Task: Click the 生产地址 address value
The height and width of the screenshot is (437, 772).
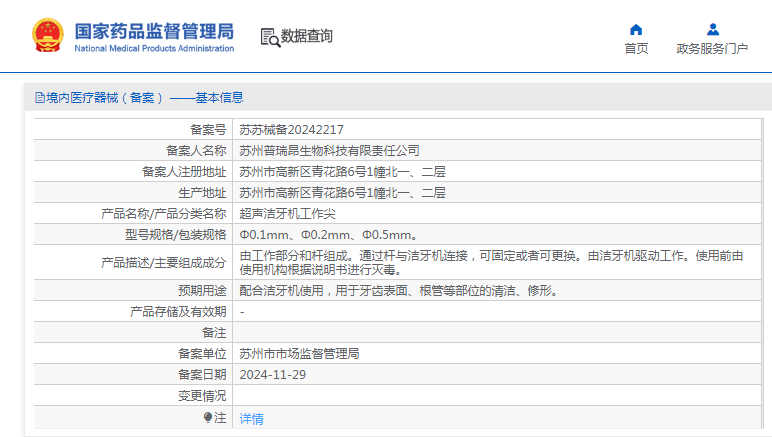Action: 342,193
